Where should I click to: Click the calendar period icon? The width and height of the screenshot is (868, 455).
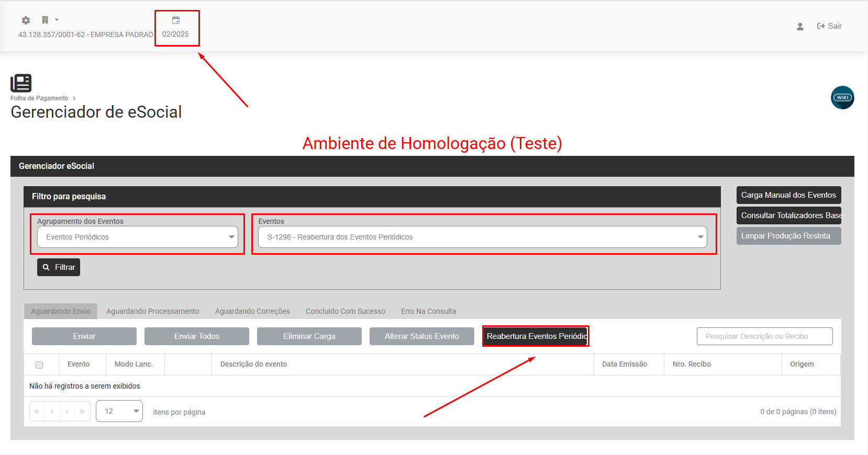click(x=176, y=20)
